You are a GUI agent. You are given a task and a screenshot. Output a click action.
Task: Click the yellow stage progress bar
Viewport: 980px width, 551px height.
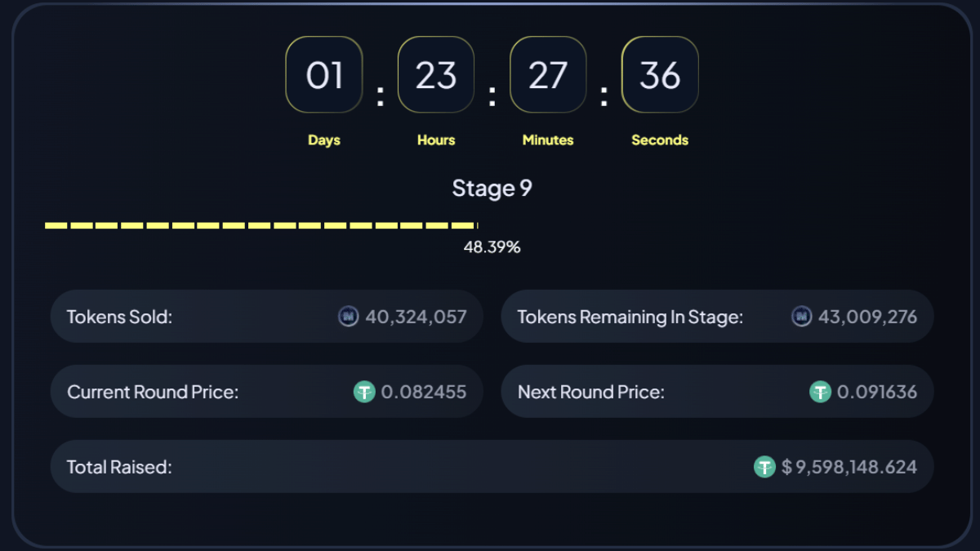click(x=261, y=225)
